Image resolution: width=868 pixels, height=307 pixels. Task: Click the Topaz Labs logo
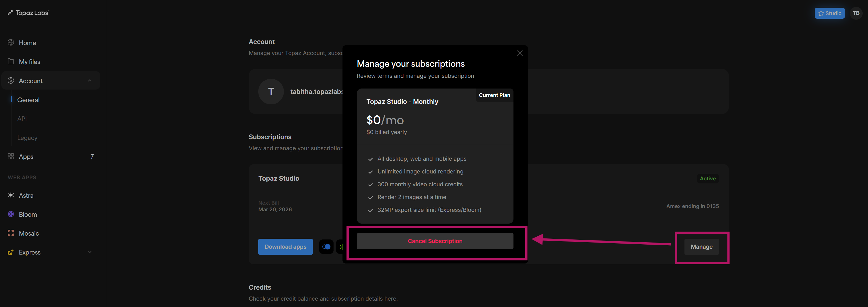pos(28,13)
